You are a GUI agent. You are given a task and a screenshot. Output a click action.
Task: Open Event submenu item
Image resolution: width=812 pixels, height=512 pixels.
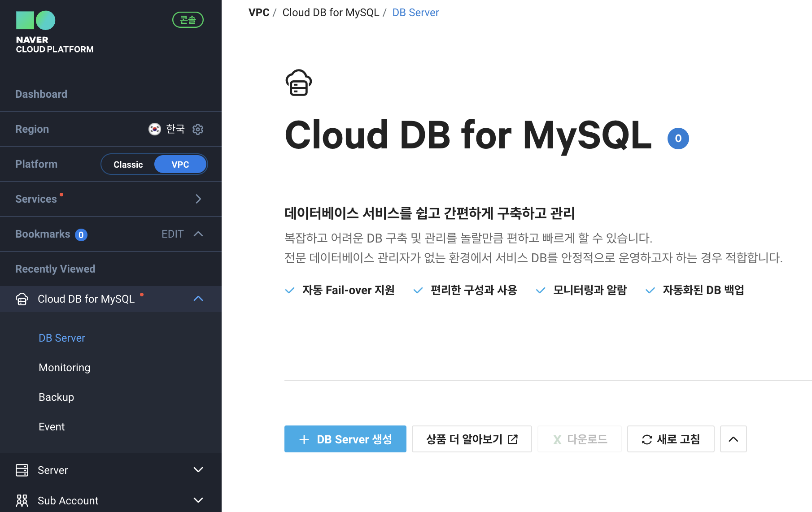(x=52, y=427)
